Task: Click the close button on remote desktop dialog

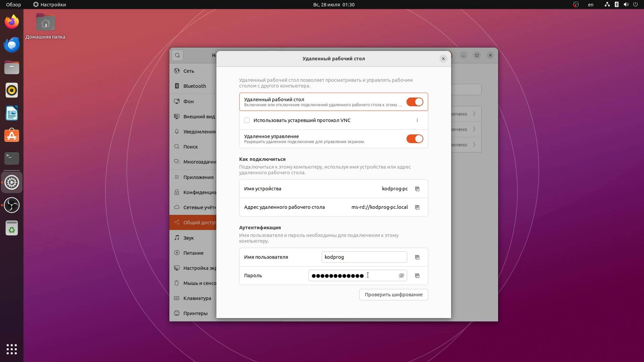Action: tap(443, 58)
